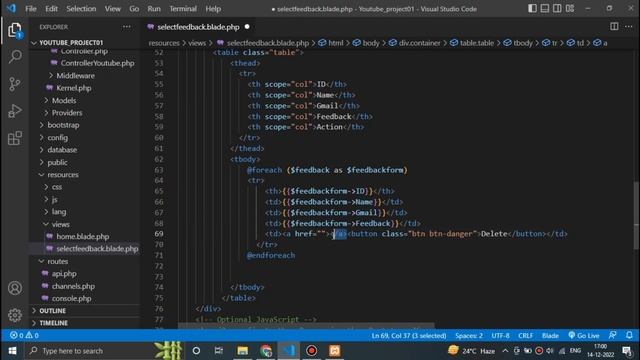
Task: Open Google Chrome from taskbar
Action: point(266,351)
